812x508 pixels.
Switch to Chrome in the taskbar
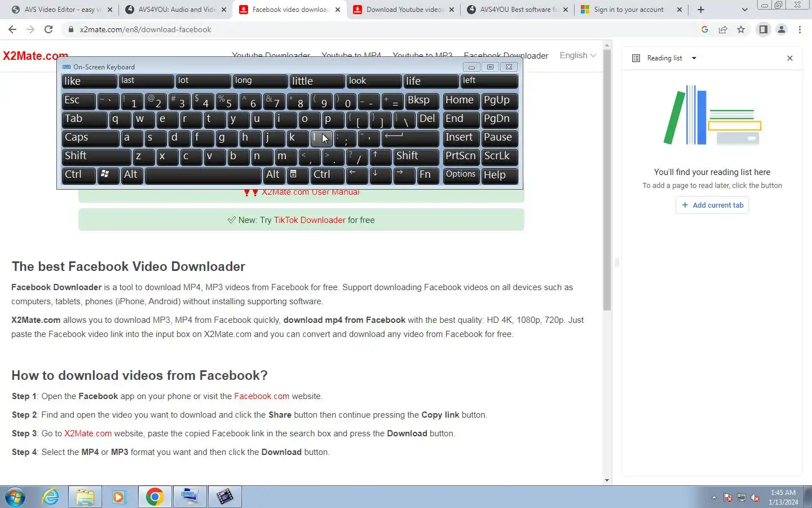pyautogui.click(x=155, y=497)
